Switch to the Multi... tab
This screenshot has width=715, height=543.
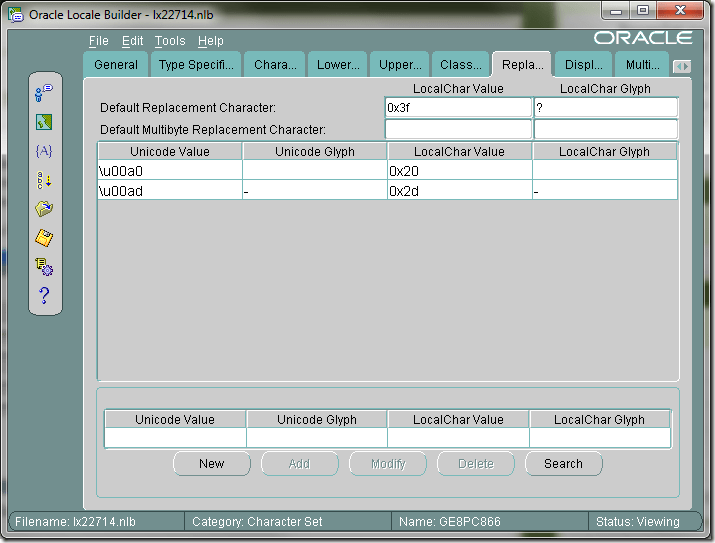coord(642,65)
